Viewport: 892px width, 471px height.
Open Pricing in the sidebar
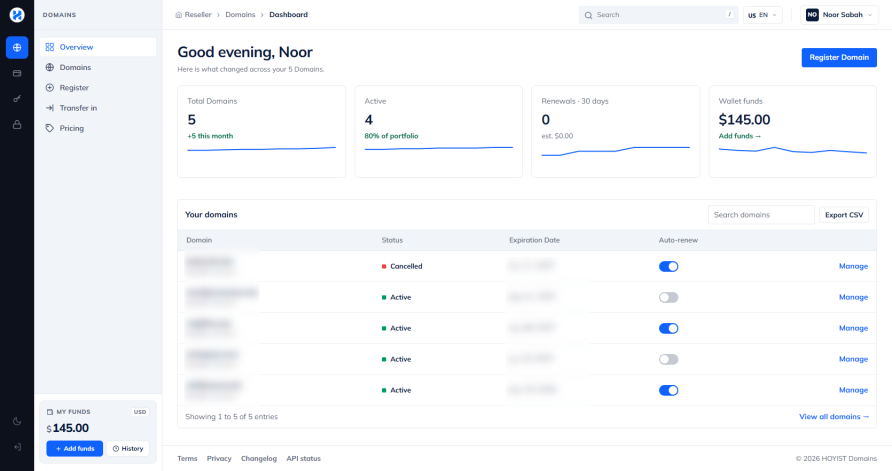pos(98,129)
